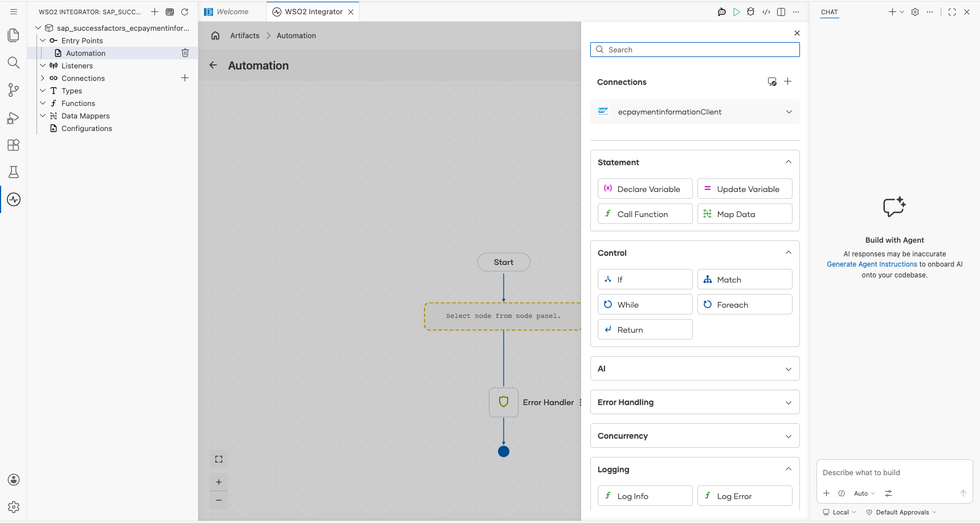The height and width of the screenshot is (523, 980).
Task: Start a new chat with the plus icon
Action: click(x=892, y=12)
